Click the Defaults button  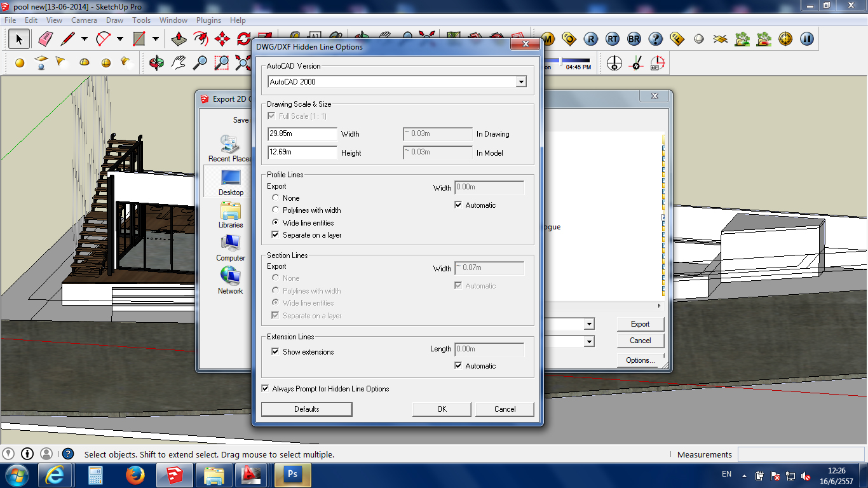(307, 409)
